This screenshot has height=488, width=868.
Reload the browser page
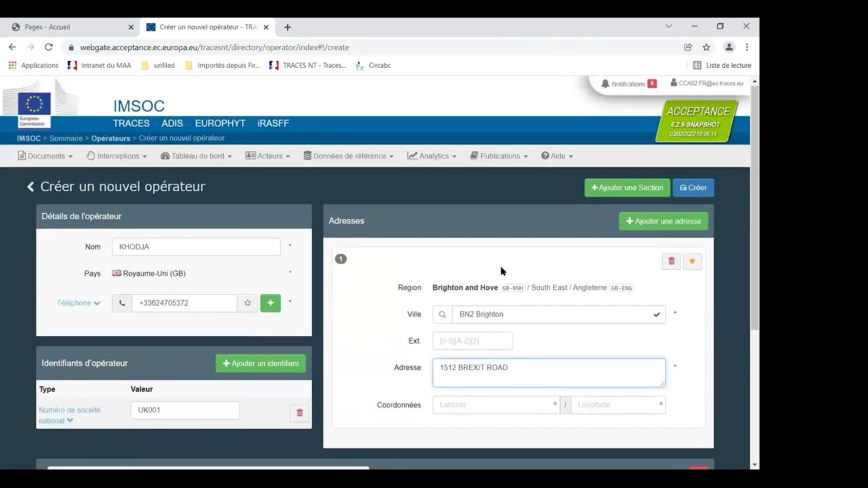(x=49, y=47)
